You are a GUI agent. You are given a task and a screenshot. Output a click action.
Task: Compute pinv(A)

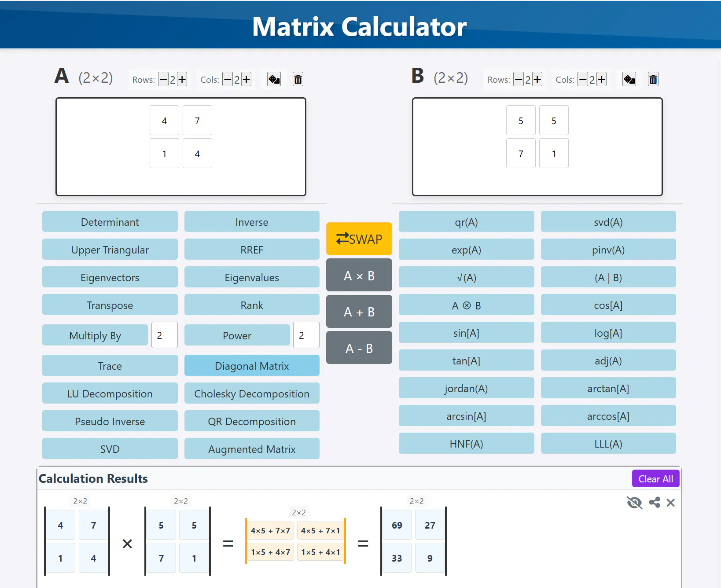[x=608, y=250]
